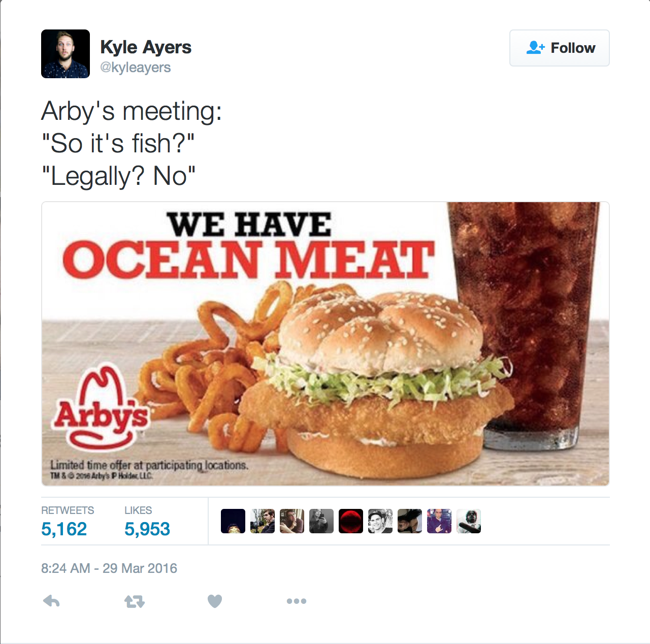Open the purple-toned avatar
Screen dimensions: 650x644
(439, 521)
